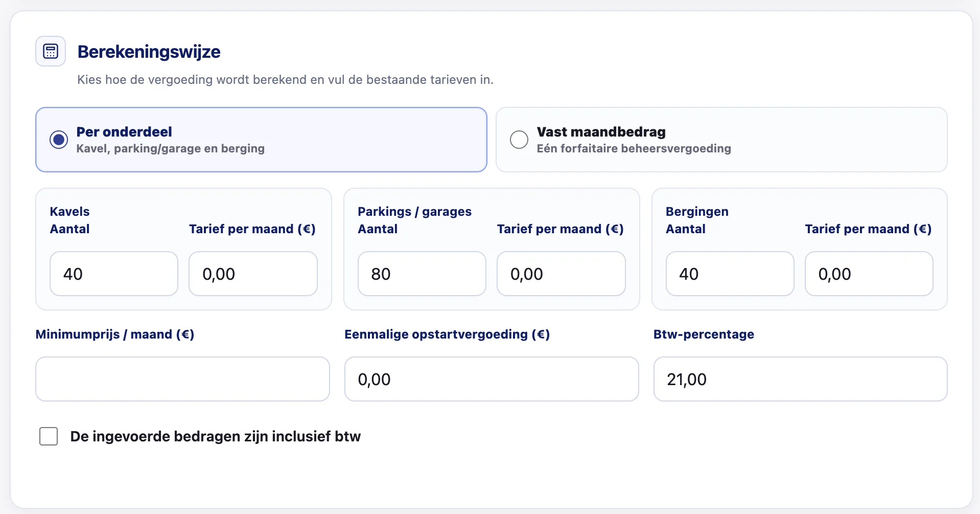Click the Kavel, parking/garage en berging subtitle

(171, 148)
